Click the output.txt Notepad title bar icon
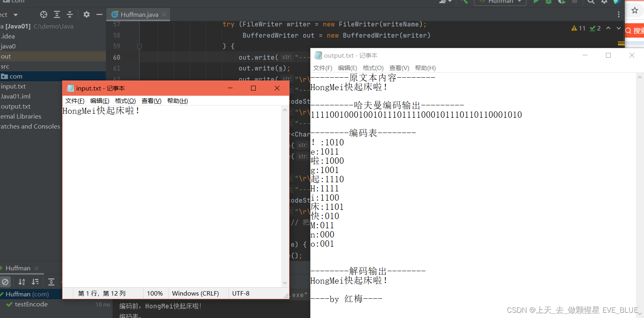 click(x=318, y=55)
